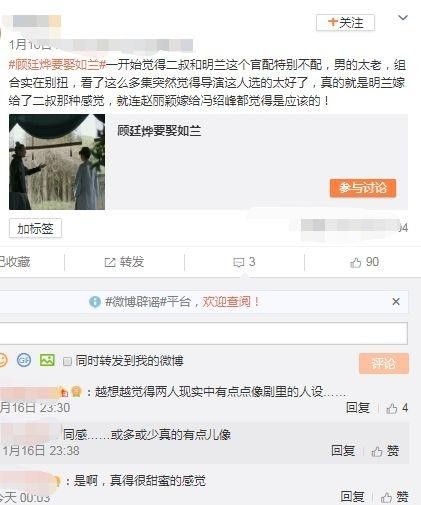Open the #顾廷烨要娶如兰# hashtag link
Screen dimensions: 421x505
[57, 65]
